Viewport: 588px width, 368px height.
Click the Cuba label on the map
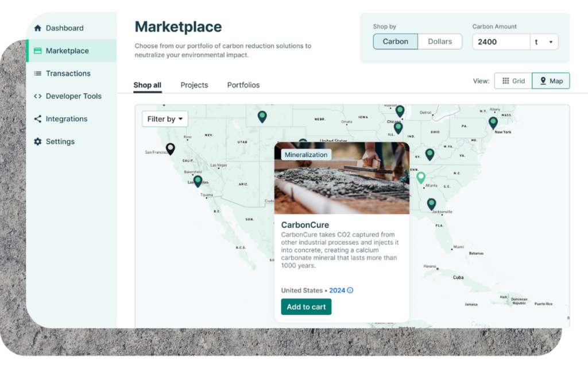click(x=458, y=278)
